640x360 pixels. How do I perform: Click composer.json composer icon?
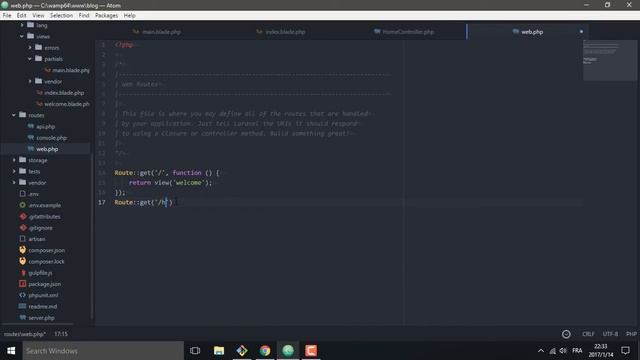click(22, 250)
